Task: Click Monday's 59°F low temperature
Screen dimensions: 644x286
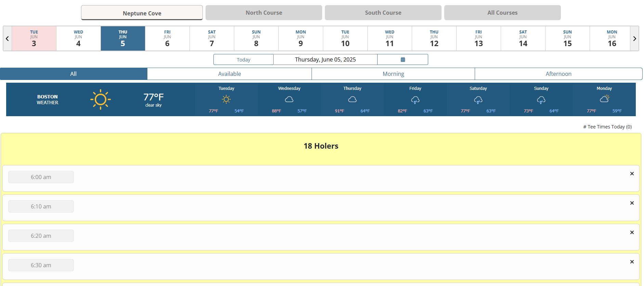Action: click(x=617, y=111)
